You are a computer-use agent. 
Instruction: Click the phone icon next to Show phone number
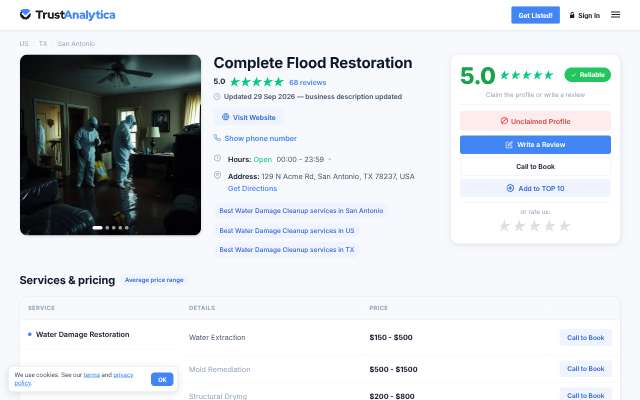coord(217,138)
